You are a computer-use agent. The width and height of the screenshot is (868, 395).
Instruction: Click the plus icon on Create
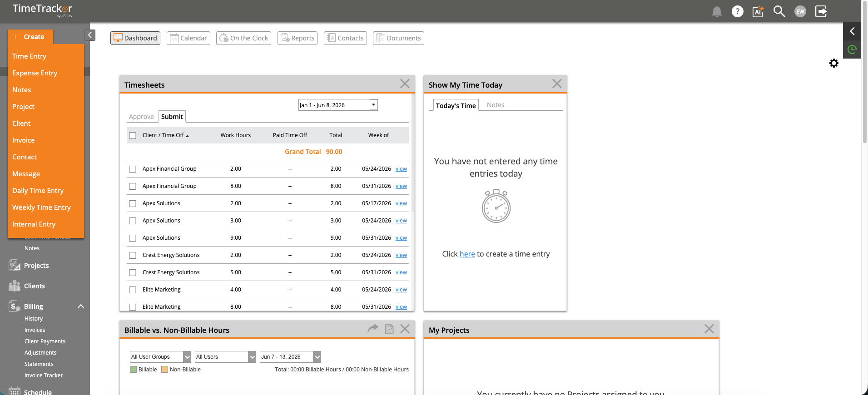tap(15, 37)
